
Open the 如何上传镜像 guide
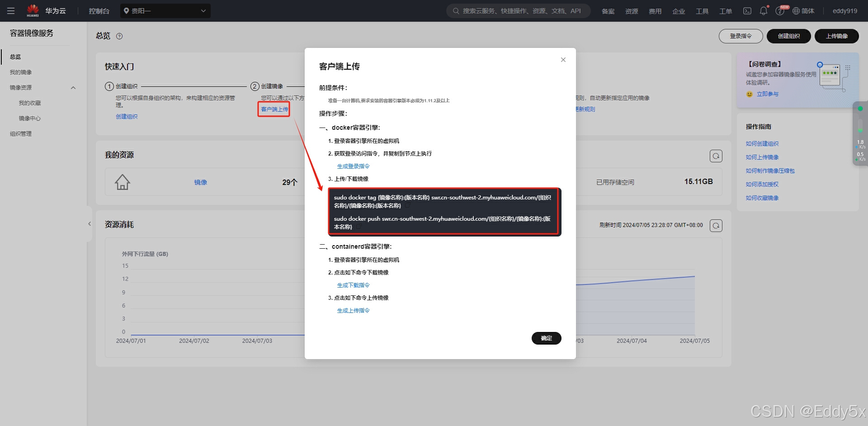(x=762, y=157)
